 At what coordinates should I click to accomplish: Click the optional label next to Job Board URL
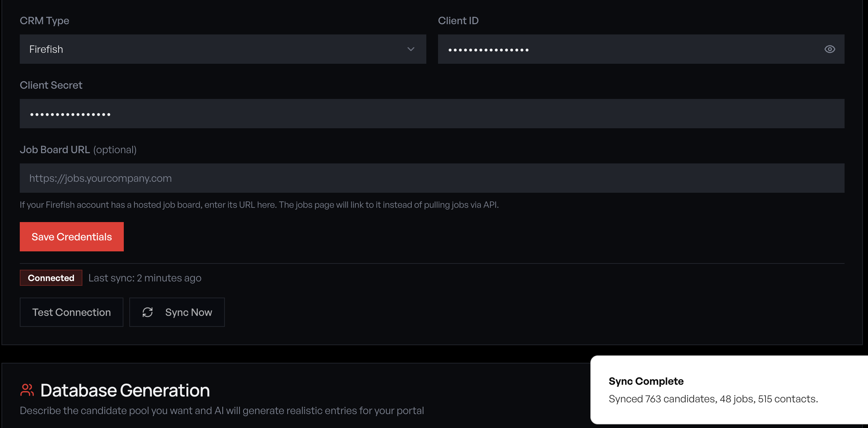tap(114, 150)
